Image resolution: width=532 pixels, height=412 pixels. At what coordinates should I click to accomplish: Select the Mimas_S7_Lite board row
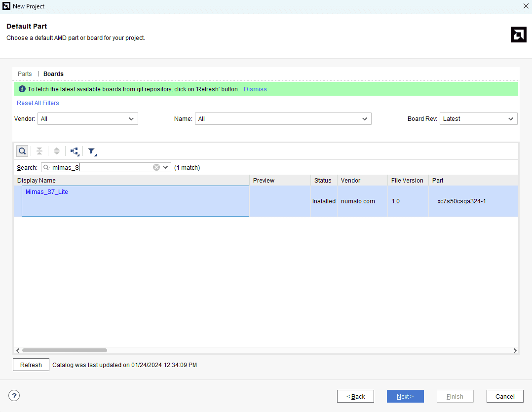click(47, 192)
